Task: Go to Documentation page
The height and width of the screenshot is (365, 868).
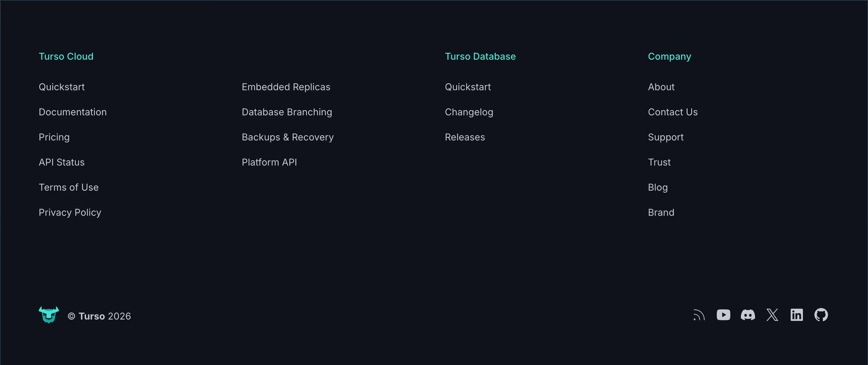Action: 73,112
